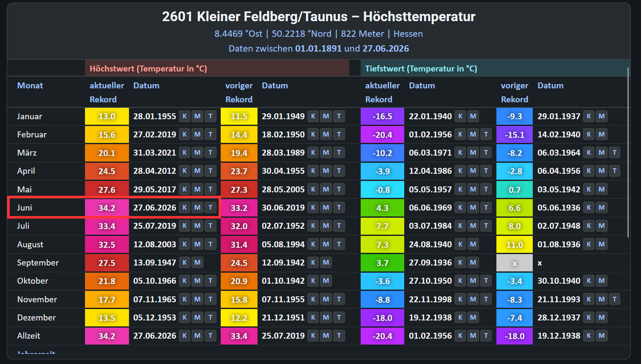Click the T button next to 21.11.1993
This screenshot has height=364, width=641.
click(x=615, y=299)
